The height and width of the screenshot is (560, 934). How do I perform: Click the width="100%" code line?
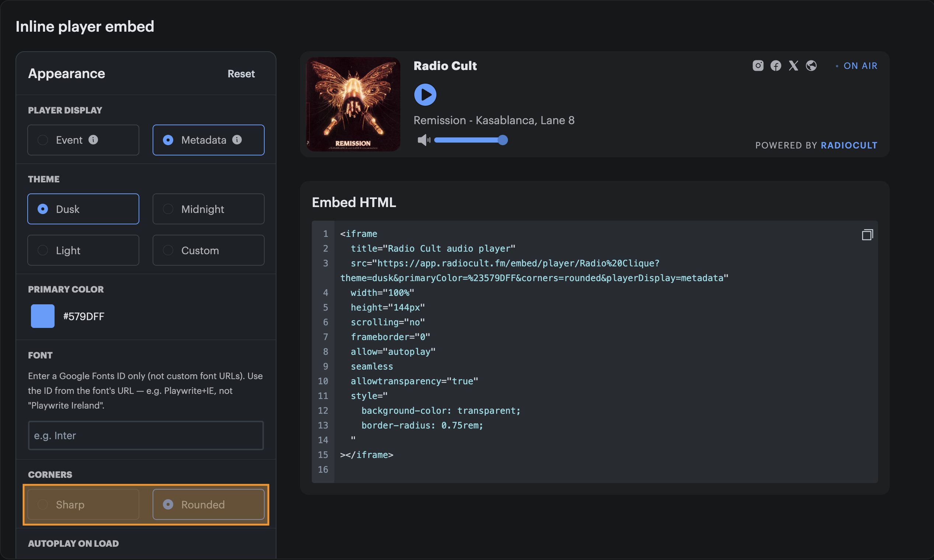click(383, 293)
